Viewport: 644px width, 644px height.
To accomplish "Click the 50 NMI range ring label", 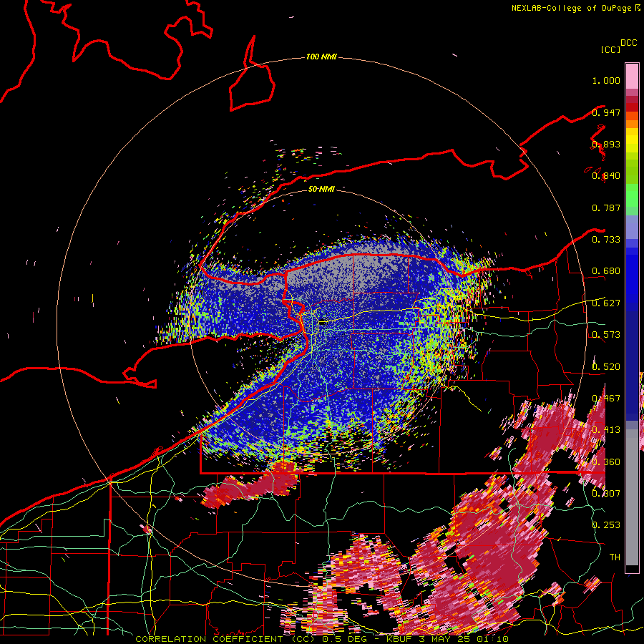I will point(321,189).
